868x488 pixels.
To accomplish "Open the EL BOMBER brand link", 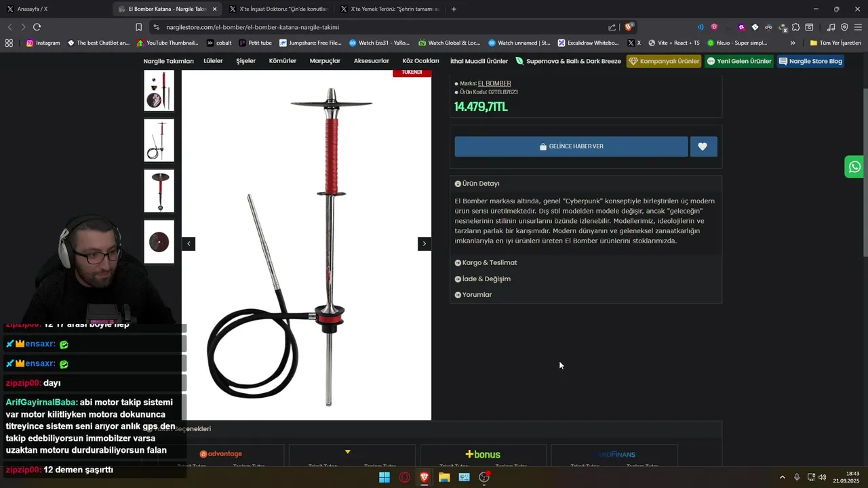I will (x=494, y=84).
